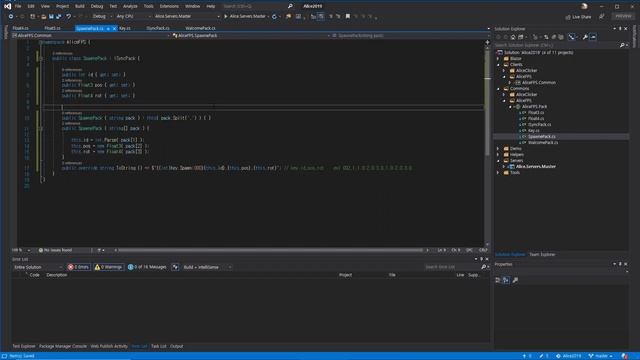Click the Alice2019 repository in status bar
Image resolution: width=640 pixels, height=360 pixels.
point(569,356)
